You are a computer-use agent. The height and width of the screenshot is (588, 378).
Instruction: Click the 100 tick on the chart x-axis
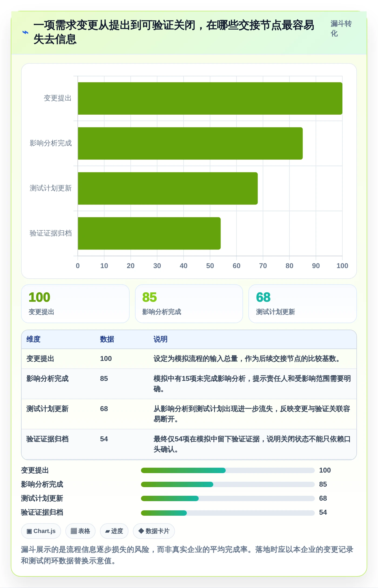[x=342, y=266]
